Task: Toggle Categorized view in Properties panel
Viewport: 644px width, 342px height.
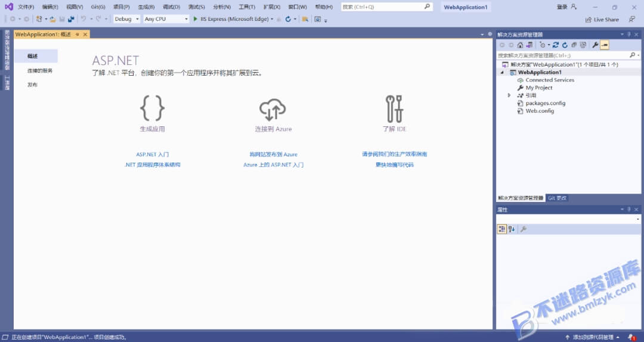Action: click(x=501, y=229)
